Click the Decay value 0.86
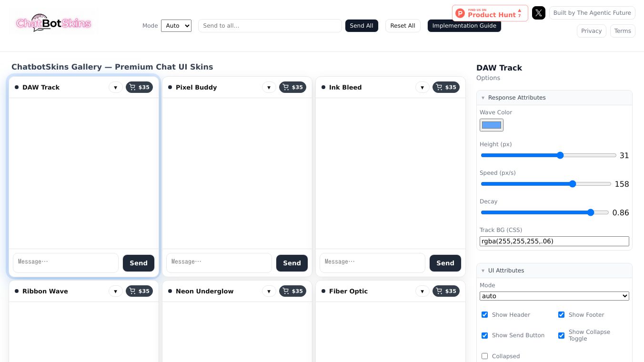Screen dimensions: 644x362 coord(621,212)
